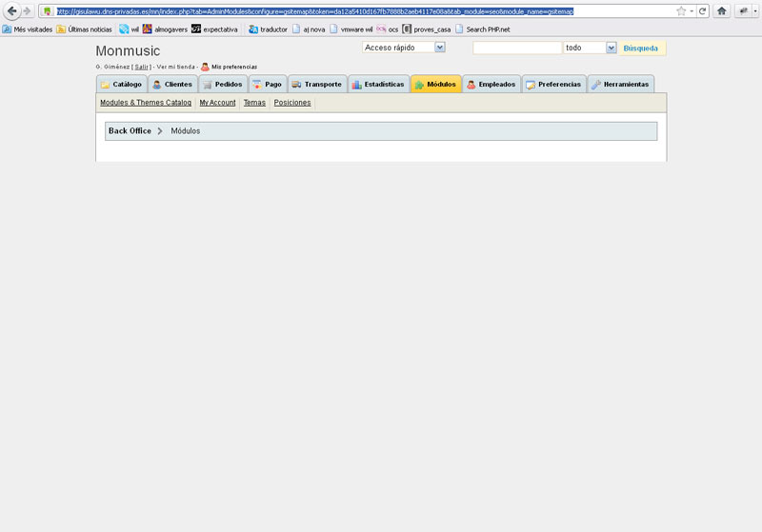Screen dimensions: 762x532
Task: Click Módulos in the breadcrumb
Action: coord(185,131)
